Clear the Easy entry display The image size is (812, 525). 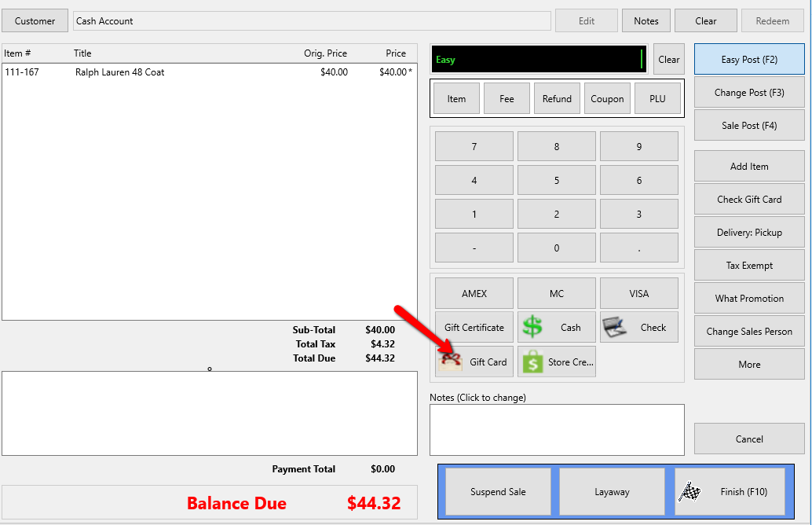tap(668, 60)
